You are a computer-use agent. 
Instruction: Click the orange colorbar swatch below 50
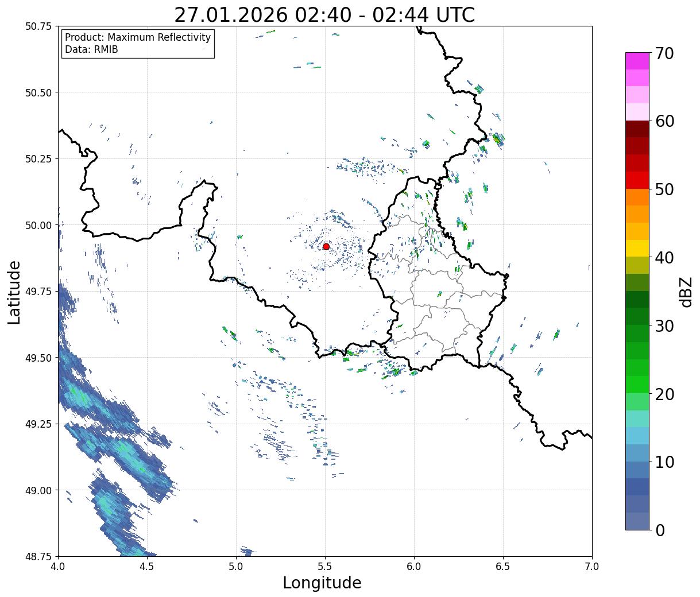[637, 197]
